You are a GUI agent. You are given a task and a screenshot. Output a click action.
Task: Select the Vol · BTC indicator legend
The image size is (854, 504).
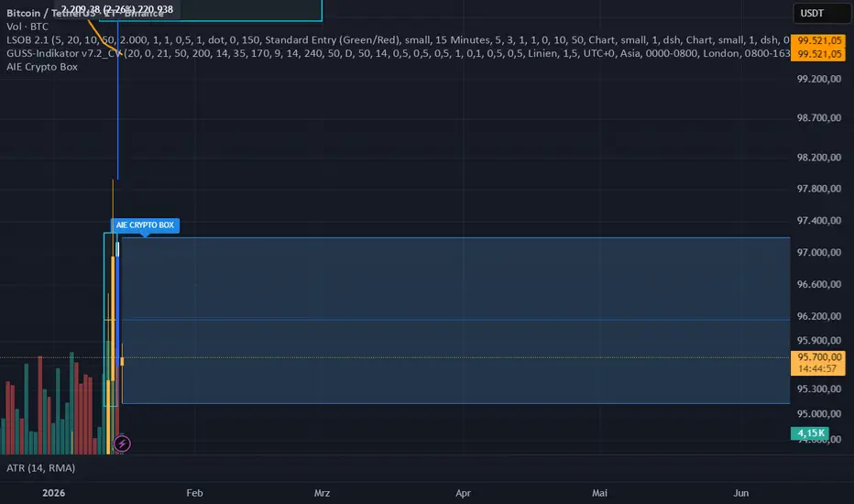[26, 27]
